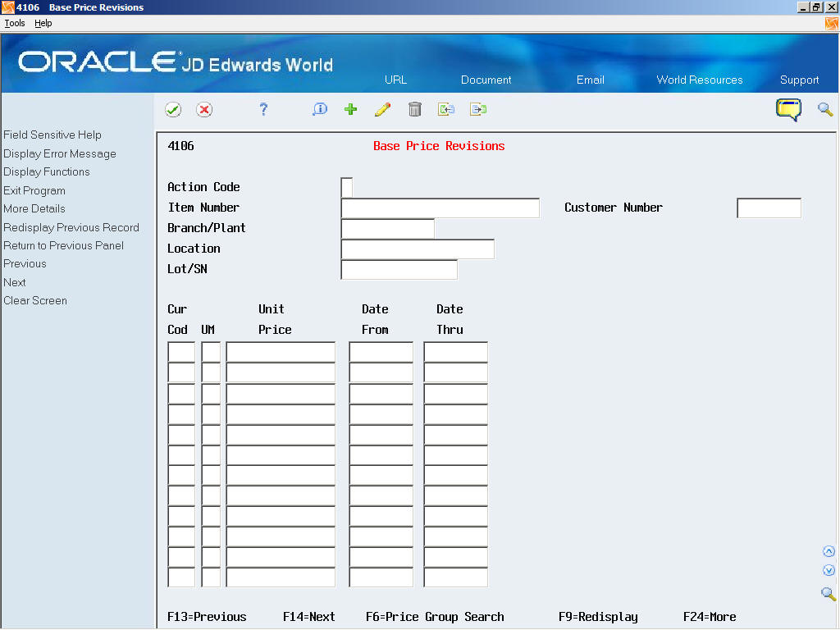The height and width of the screenshot is (630, 840).
Task: Click F6=Price Group Search text
Action: coord(435,617)
